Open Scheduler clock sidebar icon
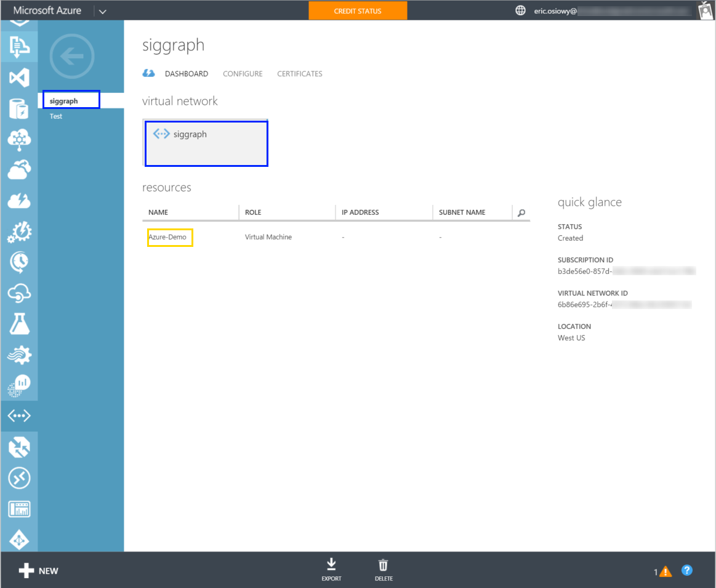Viewport: 716px width, 588px height. click(x=19, y=262)
